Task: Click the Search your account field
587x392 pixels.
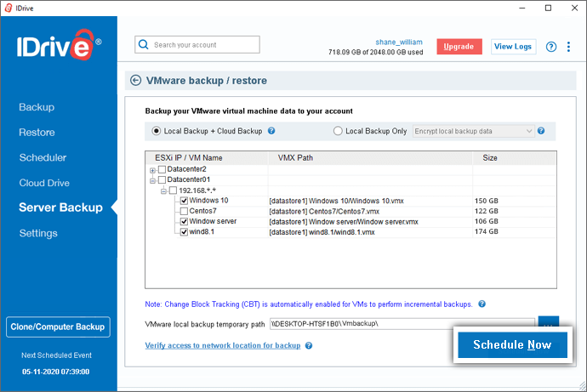Action: coord(197,44)
